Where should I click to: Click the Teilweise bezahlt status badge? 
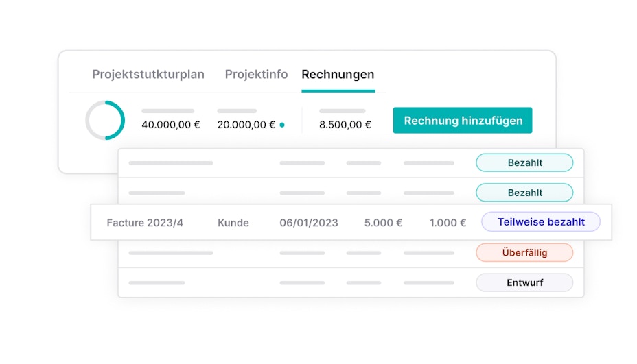click(x=541, y=222)
